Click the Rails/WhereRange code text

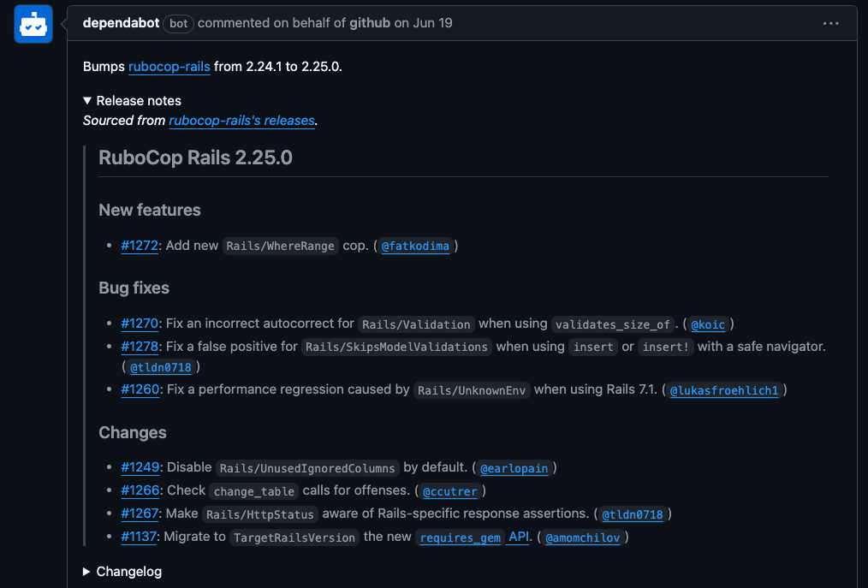(x=281, y=246)
